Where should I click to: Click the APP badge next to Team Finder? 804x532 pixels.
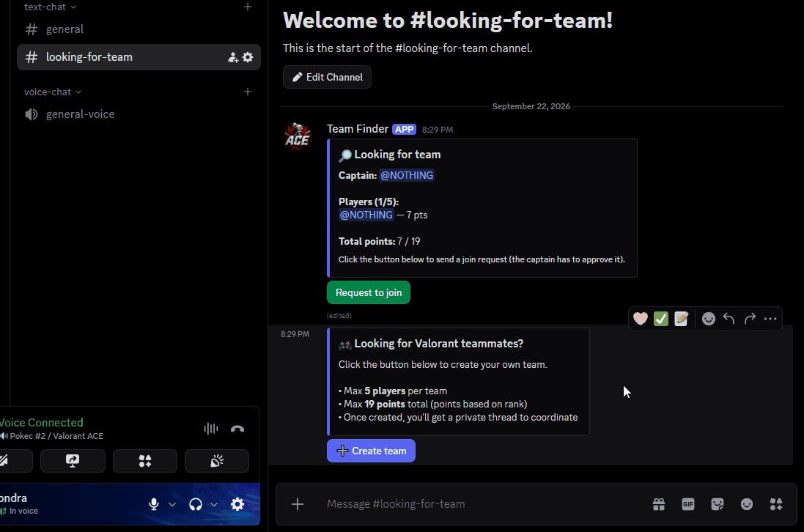[404, 130]
